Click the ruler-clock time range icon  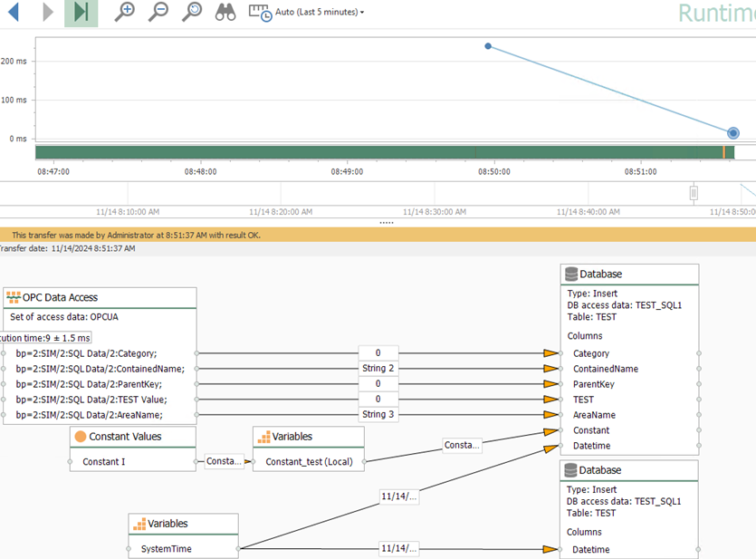tap(260, 13)
